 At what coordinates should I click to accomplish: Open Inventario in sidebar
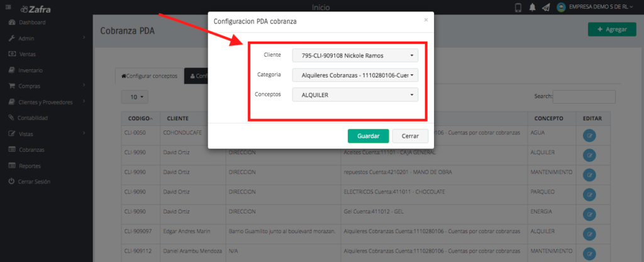30,71
